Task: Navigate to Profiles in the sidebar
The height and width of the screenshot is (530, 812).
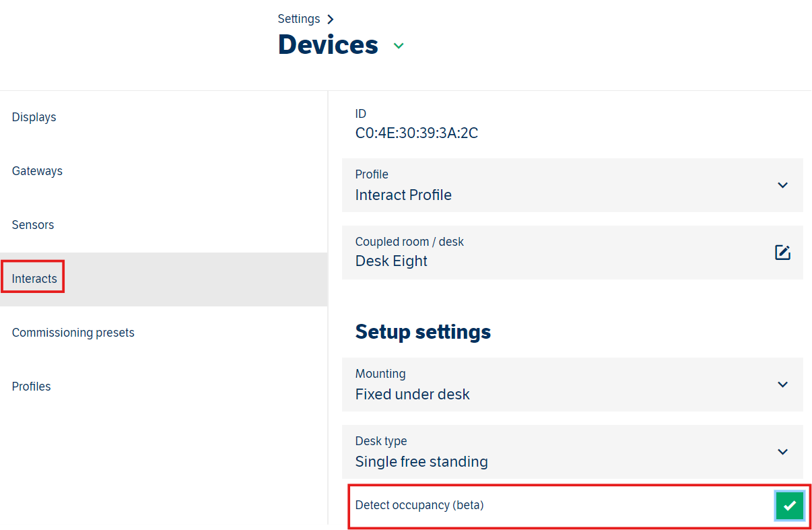Action: [x=32, y=387]
